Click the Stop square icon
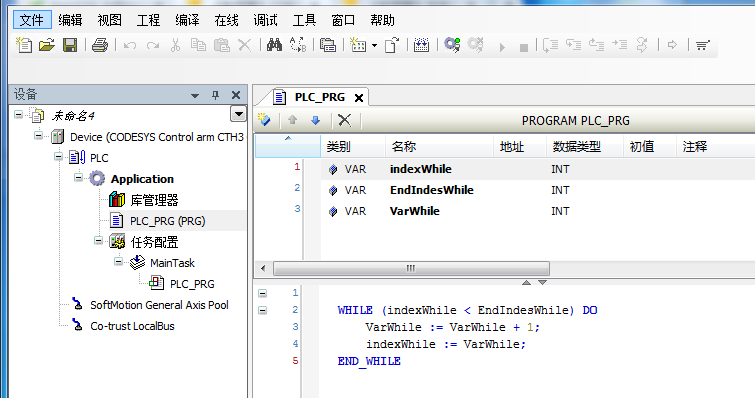 (x=524, y=47)
